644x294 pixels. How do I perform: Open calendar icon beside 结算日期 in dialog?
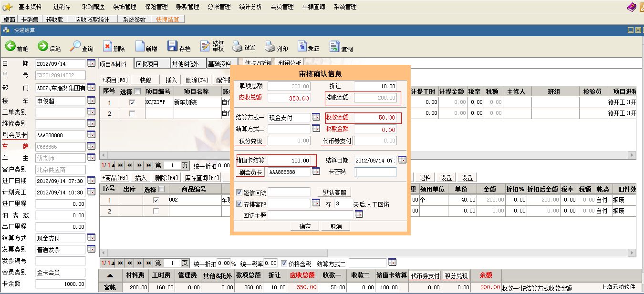(402, 160)
